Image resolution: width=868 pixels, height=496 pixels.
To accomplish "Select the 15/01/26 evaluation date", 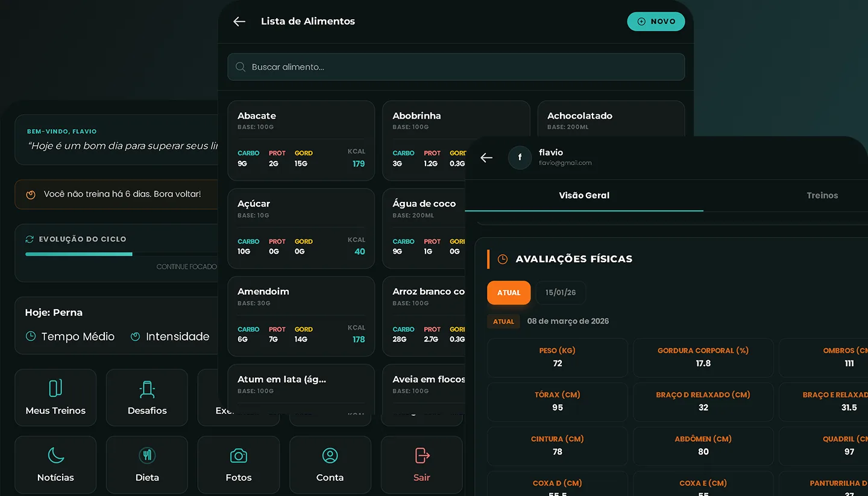I will coord(561,293).
